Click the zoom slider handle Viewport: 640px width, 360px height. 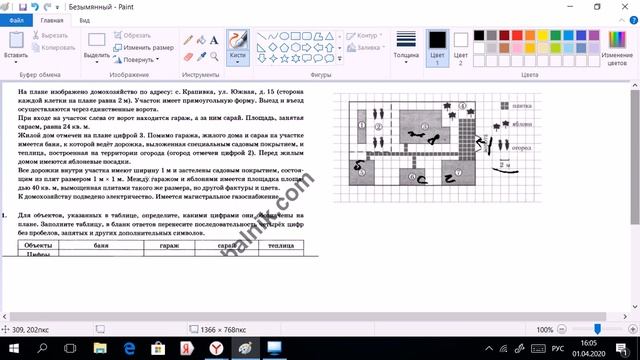597,329
